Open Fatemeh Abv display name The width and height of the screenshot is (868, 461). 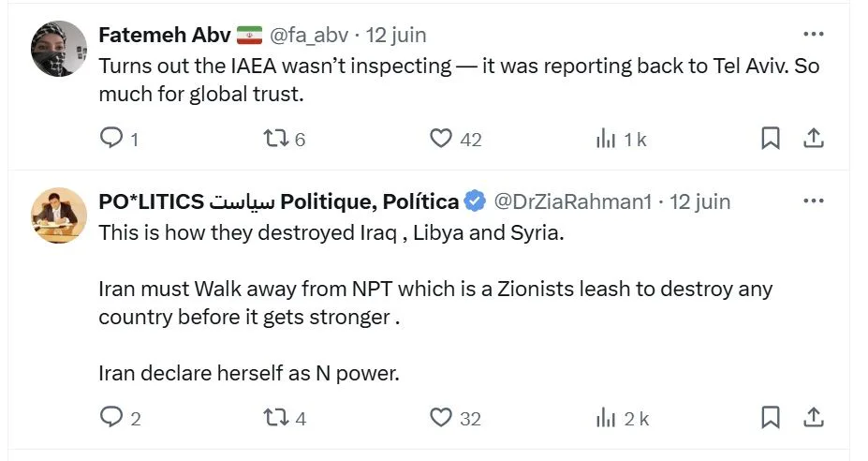point(165,35)
